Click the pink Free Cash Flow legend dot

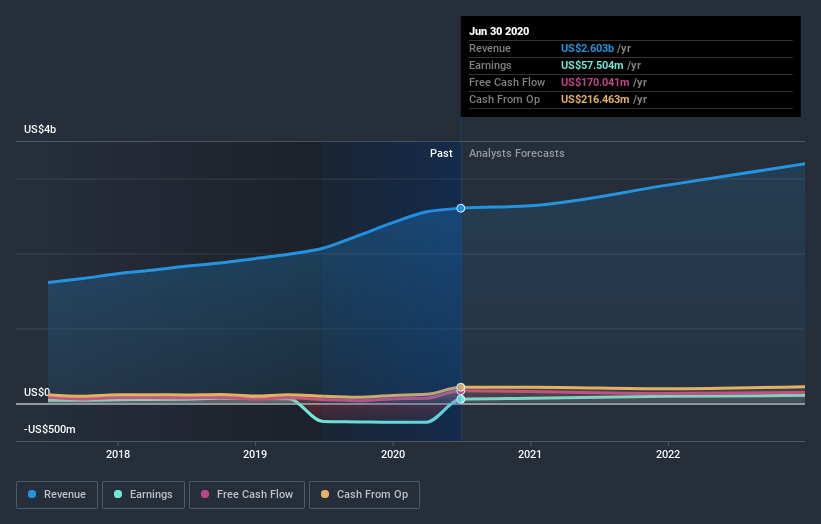205,494
